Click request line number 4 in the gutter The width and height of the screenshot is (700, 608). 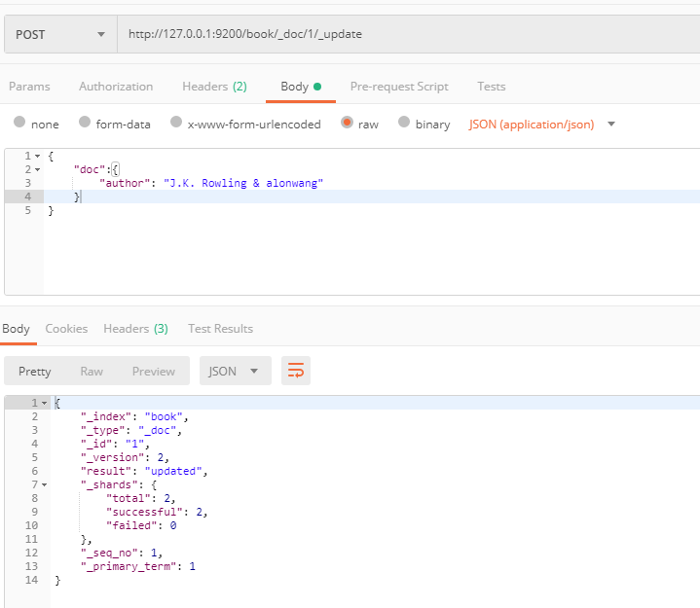(x=27, y=197)
